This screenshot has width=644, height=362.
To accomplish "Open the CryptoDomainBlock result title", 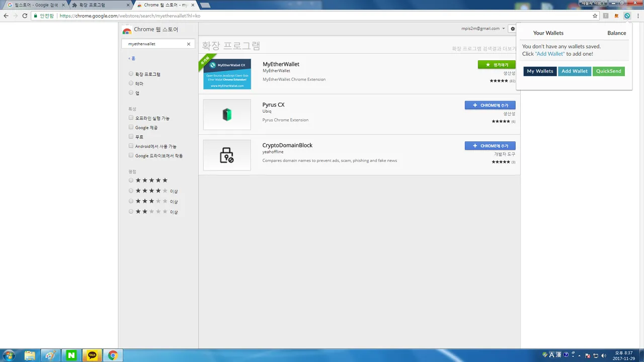I will pyautogui.click(x=287, y=145).
